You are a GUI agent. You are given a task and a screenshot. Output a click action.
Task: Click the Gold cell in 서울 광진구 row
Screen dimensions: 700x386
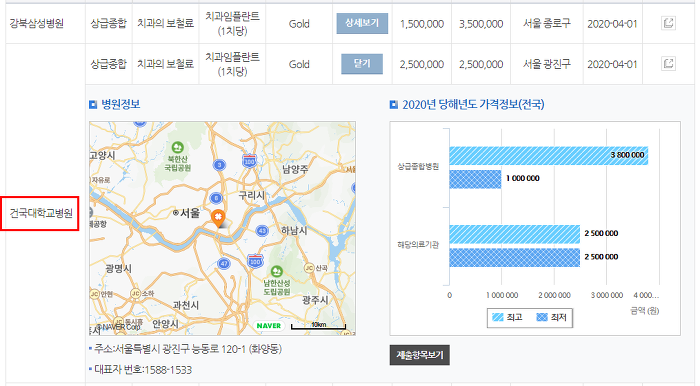pyautogui.click(x=299, y=64)
